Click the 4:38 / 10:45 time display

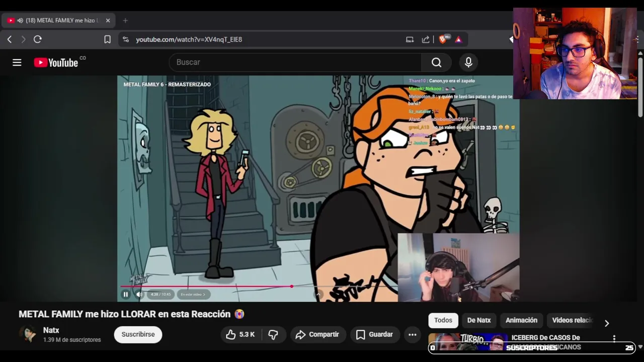[x=160, y=294]
